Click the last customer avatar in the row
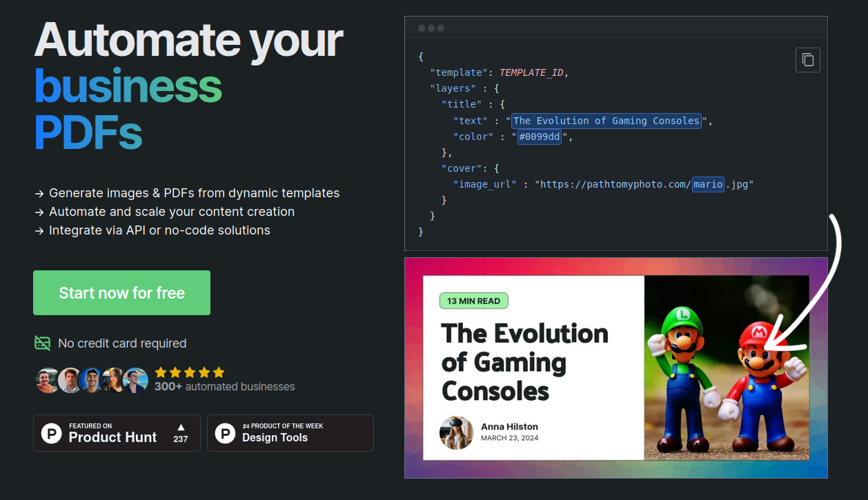Image resolution: width=868 pixels, height=500 pixels. 136,380
